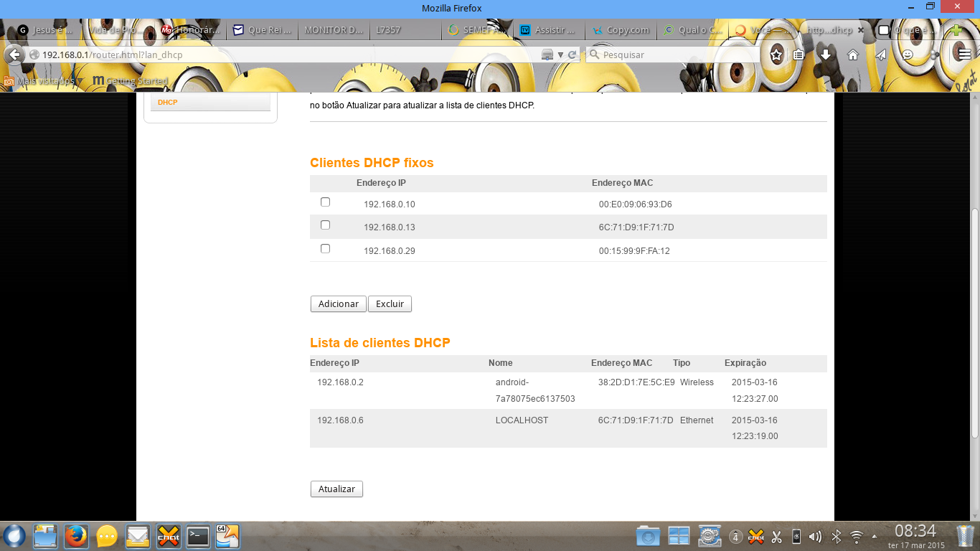
Task: Click the window-grid desktop icon in tray
Action: click(679, 536)
